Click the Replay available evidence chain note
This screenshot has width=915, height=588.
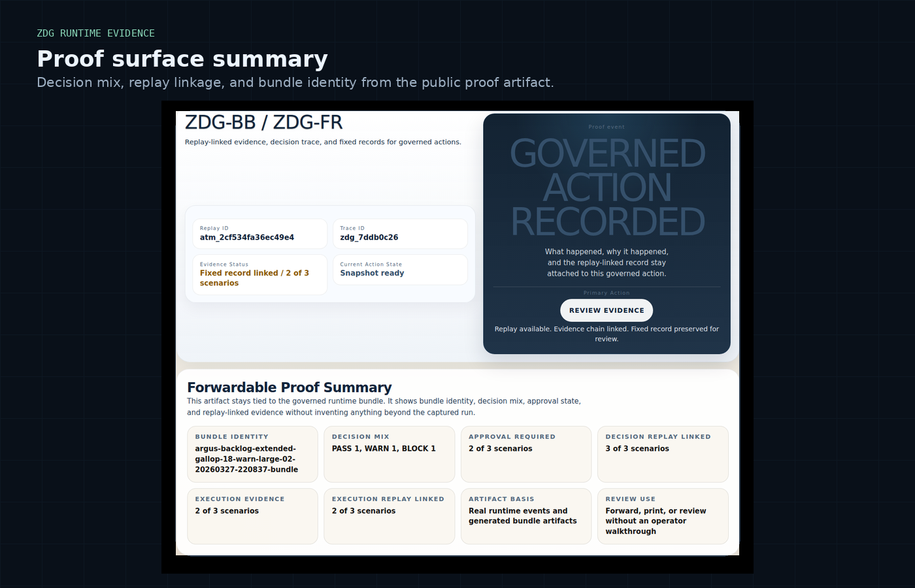607,334
